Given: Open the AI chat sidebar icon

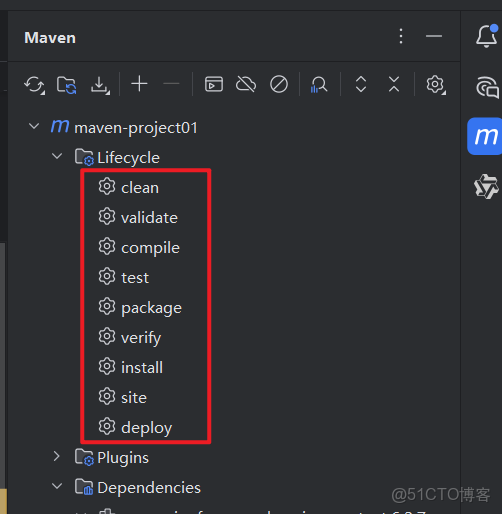Looking at the screenshot, I should (x=487, y=87).
